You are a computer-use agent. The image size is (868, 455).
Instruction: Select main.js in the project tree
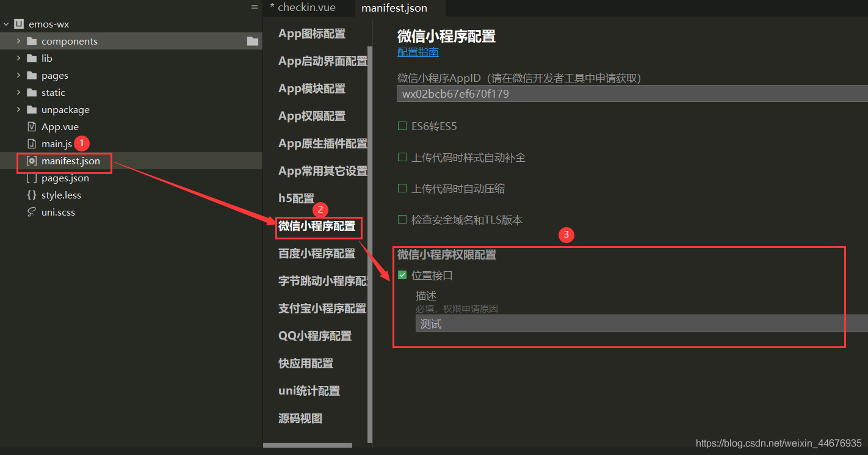coord(57,144)
